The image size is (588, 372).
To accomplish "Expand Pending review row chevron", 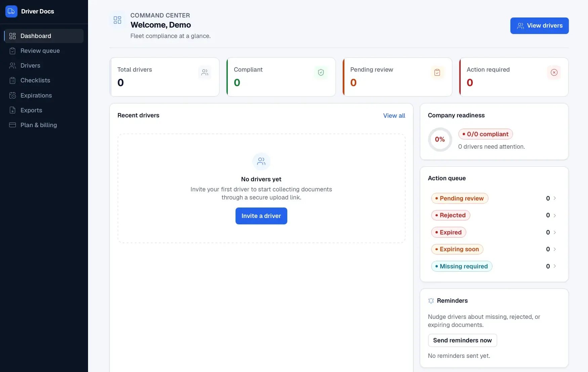I will (x=555, y=198).
